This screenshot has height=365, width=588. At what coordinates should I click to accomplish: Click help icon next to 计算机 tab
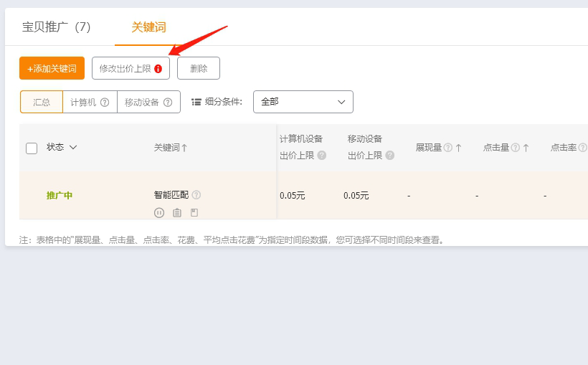(x=105, y=103)
